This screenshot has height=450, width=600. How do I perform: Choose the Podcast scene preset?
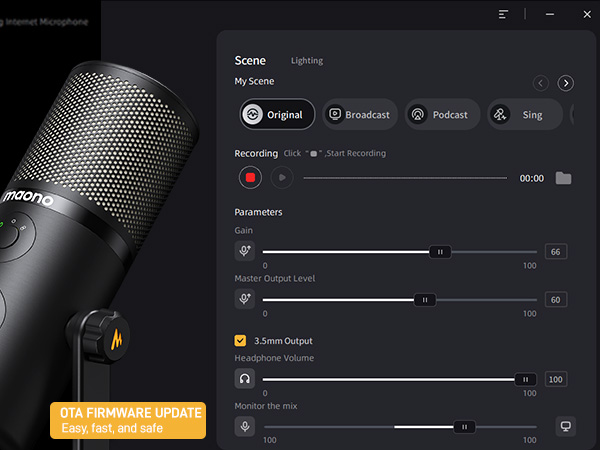coord(442,114)
